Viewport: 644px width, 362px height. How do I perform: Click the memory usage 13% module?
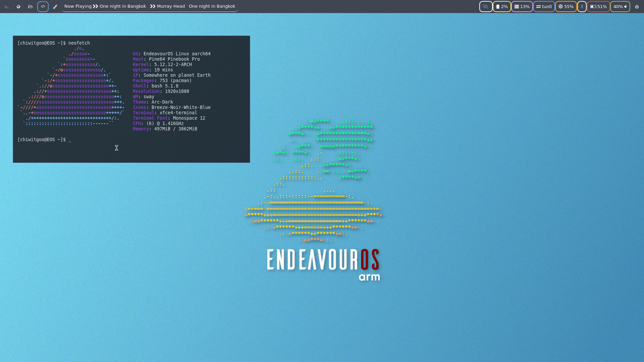point(522,7)
